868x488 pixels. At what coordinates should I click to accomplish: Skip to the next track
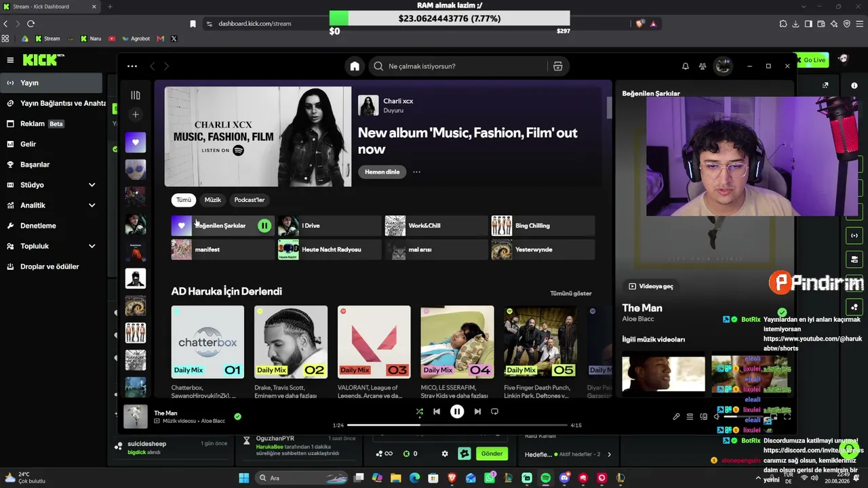477,411
